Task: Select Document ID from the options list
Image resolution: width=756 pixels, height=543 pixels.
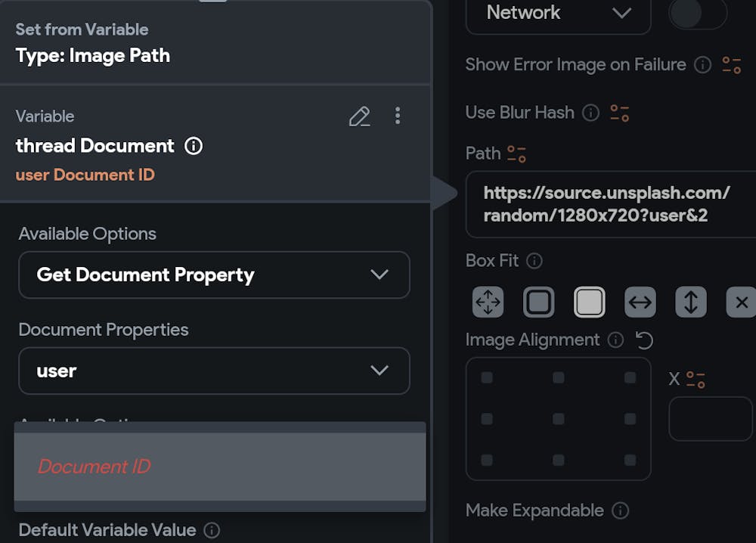Action: click(x=219, y=467)
